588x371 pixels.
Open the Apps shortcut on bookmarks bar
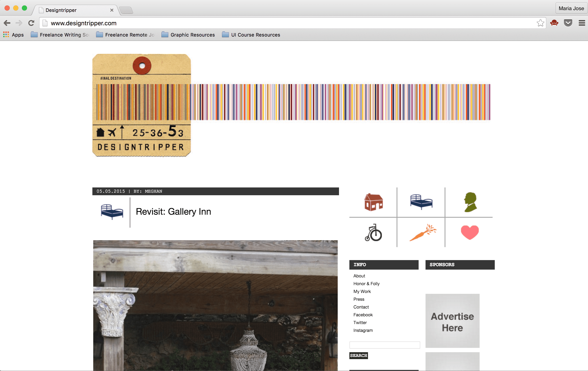[13, 35]
